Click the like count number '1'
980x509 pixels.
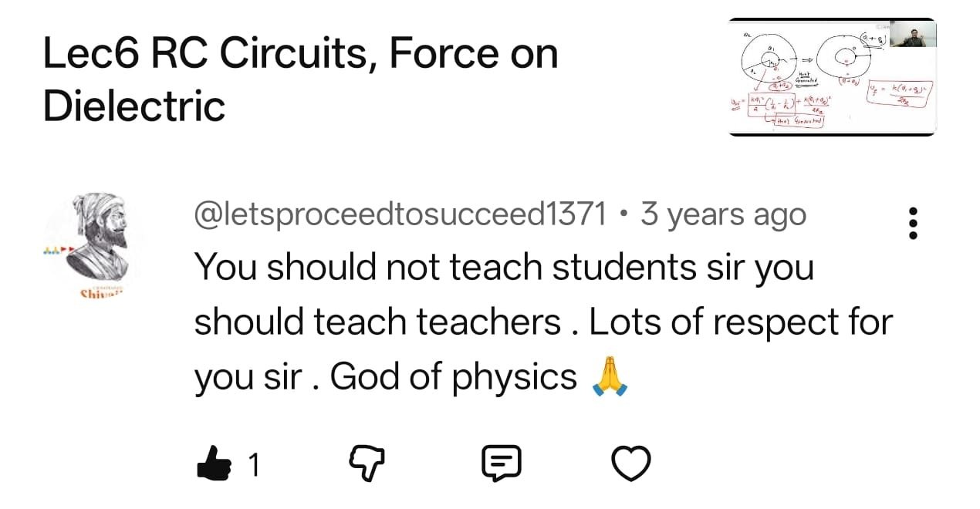pos(253,465)
